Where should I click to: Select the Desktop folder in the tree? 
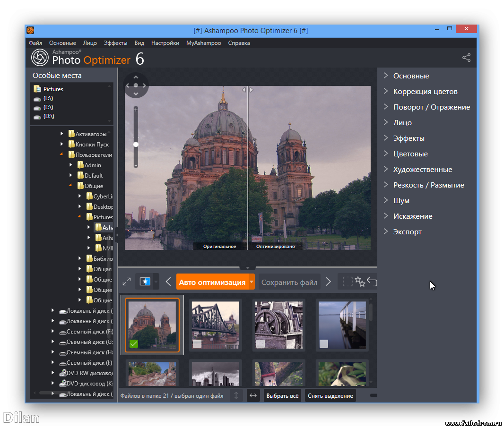100,206
